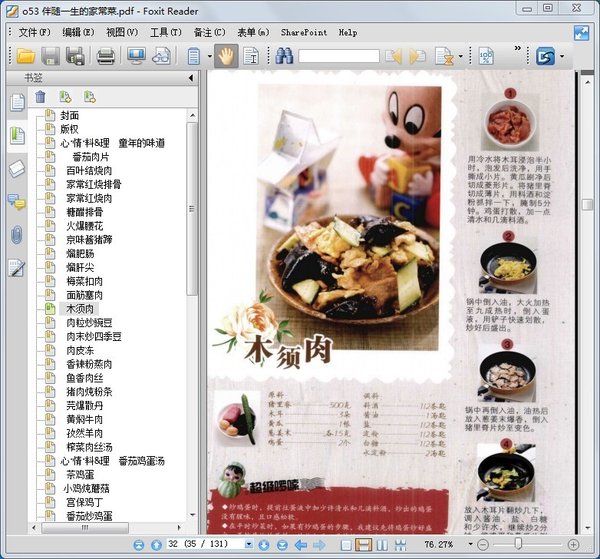Screen dimensions: 600x559
Task: Open dropdown beside hourglass search icon
Action: click(461, 56)
